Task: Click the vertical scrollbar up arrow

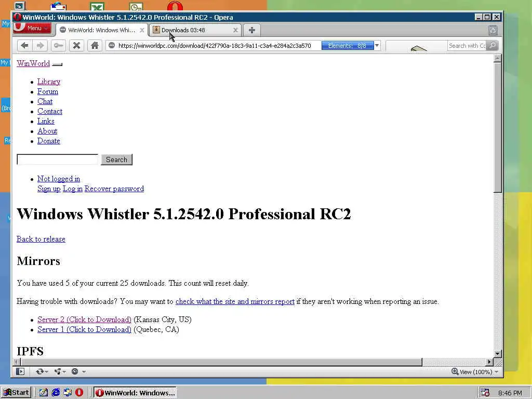Action: pyautogui.click(x=497, y=58)
